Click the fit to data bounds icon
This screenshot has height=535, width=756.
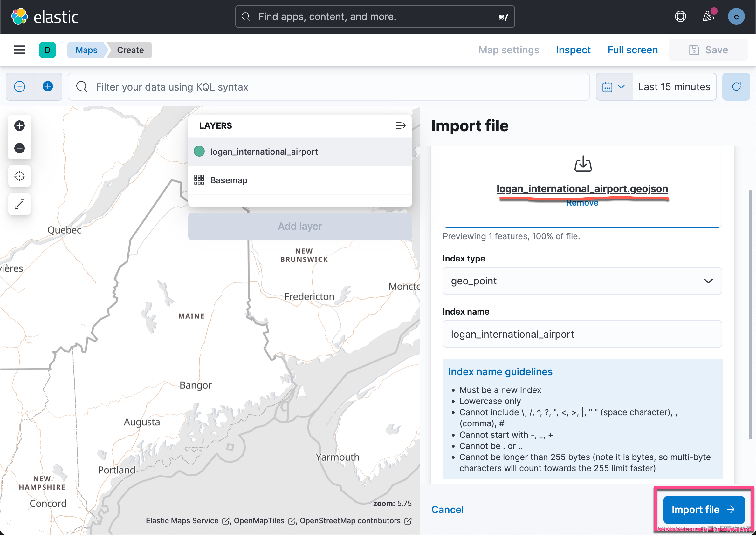click(x=19, y=176)
